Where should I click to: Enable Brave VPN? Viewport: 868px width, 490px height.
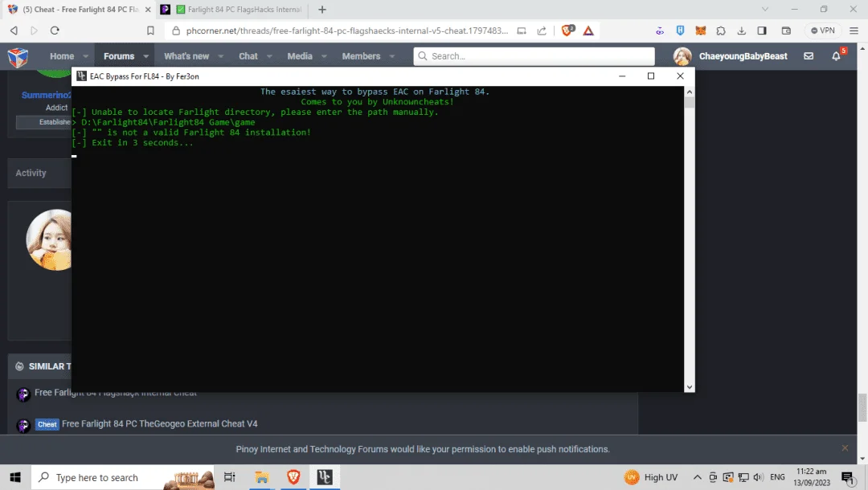point(823,31)
